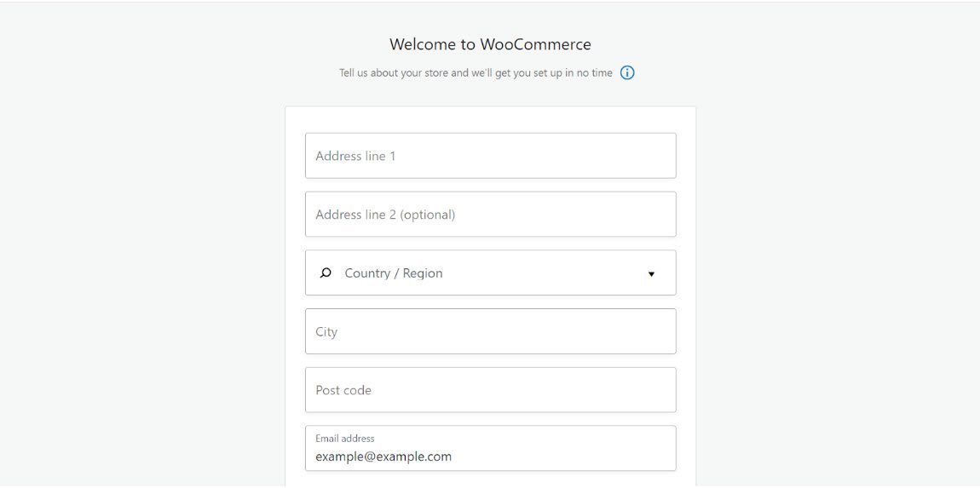Click the 'City' placeholder text

tap(326, 332)
